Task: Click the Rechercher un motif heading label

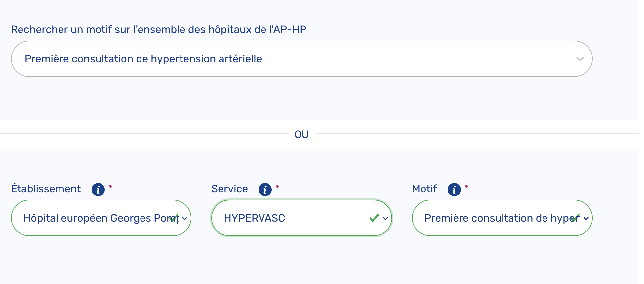Action: click(159, 30)
